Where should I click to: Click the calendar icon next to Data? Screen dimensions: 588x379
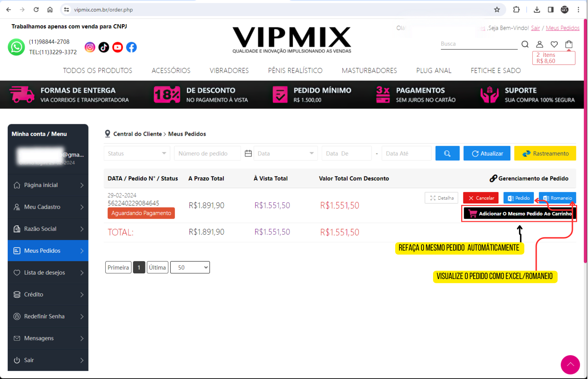point(248,153)
